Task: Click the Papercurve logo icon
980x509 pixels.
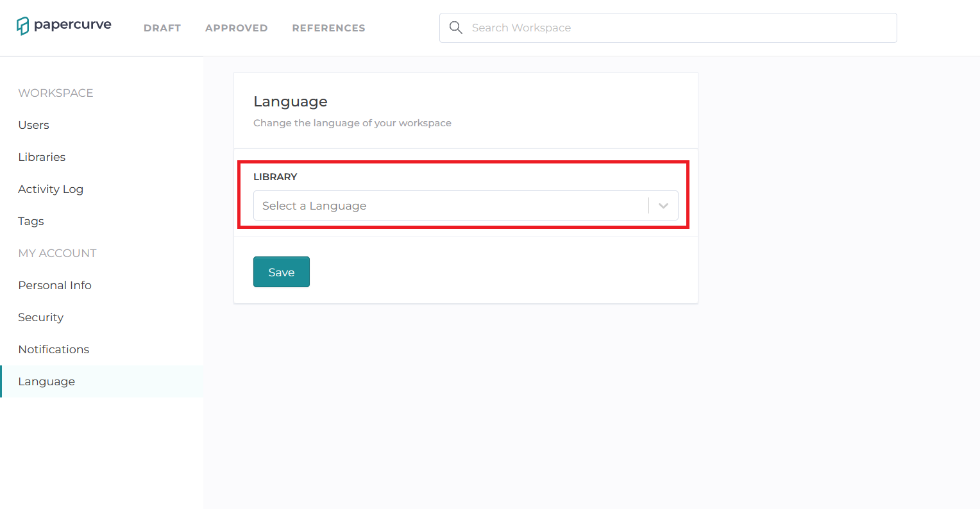Action: pos(23,25)
